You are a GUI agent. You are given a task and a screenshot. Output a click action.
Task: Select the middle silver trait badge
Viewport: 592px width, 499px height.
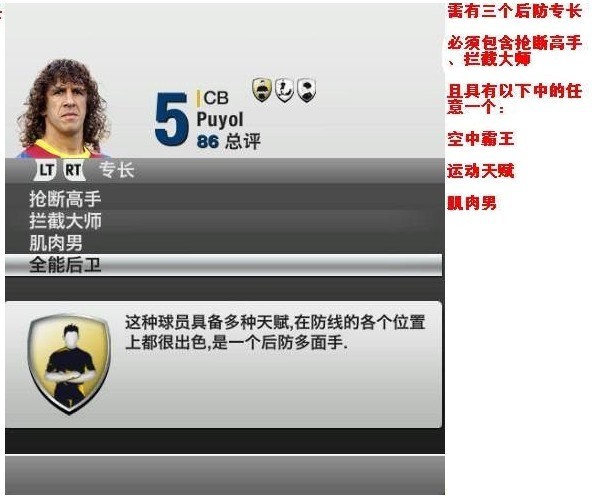[x=284, y=90]
